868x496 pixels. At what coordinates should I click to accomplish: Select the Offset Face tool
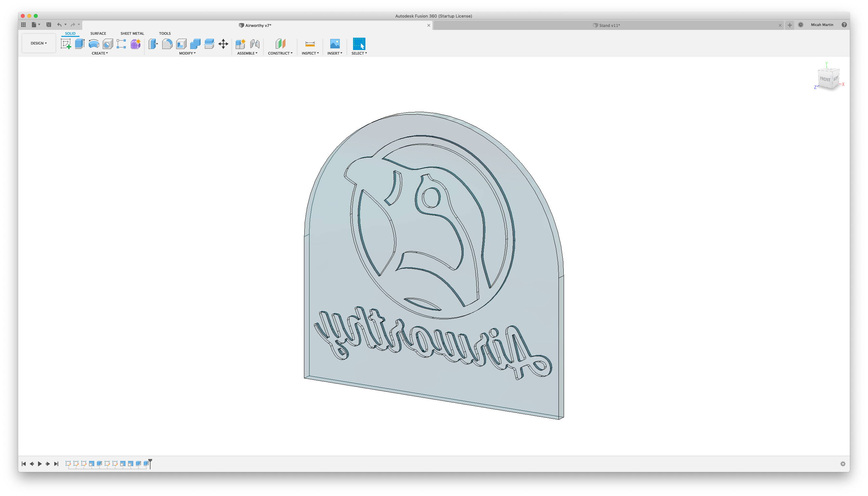tap(209, 44)
